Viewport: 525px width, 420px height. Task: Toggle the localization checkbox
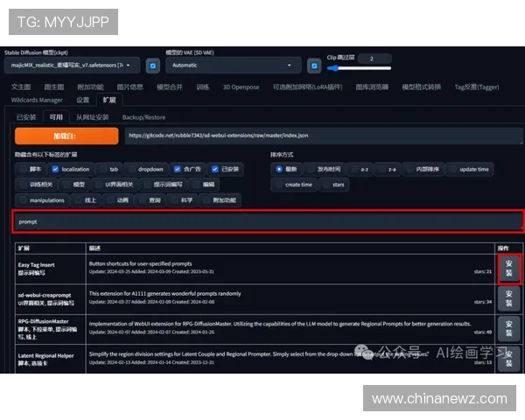pos(55,169)
